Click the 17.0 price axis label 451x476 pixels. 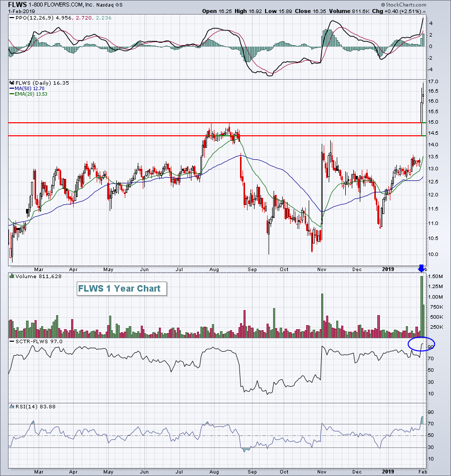tap(433, 81)
